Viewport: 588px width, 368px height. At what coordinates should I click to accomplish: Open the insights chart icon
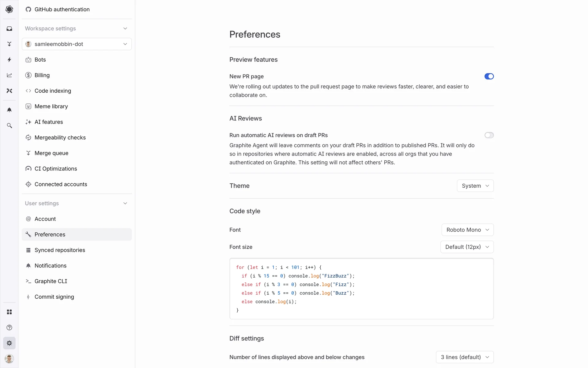coord(9,75)
